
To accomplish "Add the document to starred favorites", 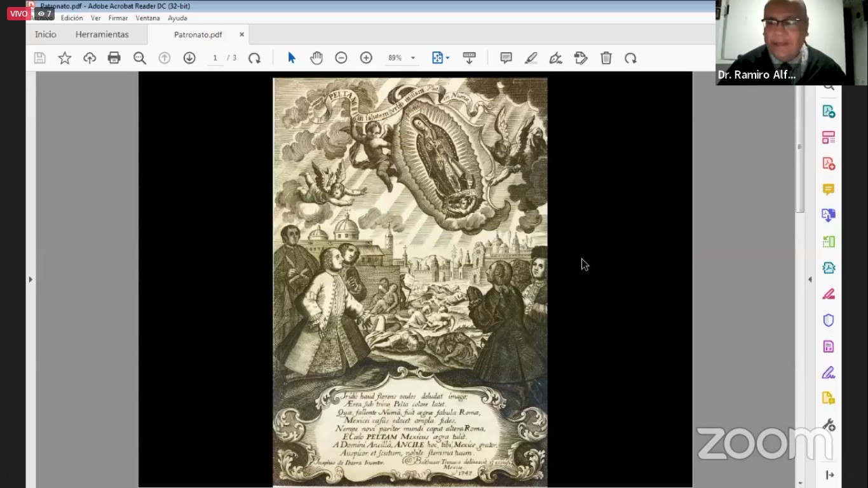I will [x=65, y=58].
